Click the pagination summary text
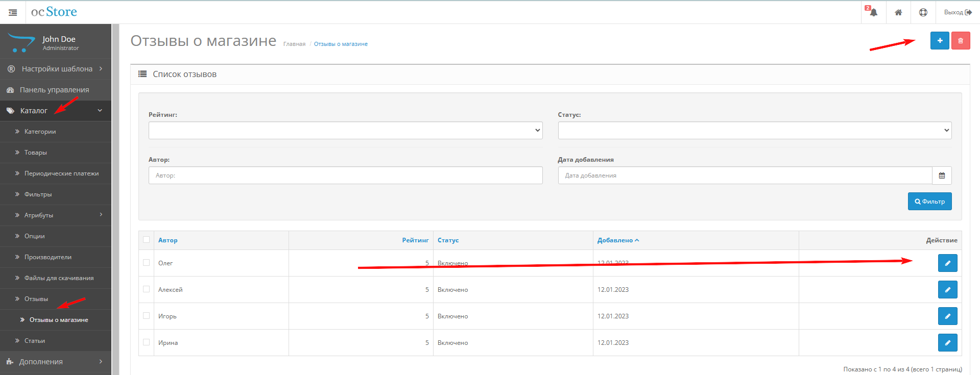Screen dimensions: 980x375 click(x=902, y=369)
